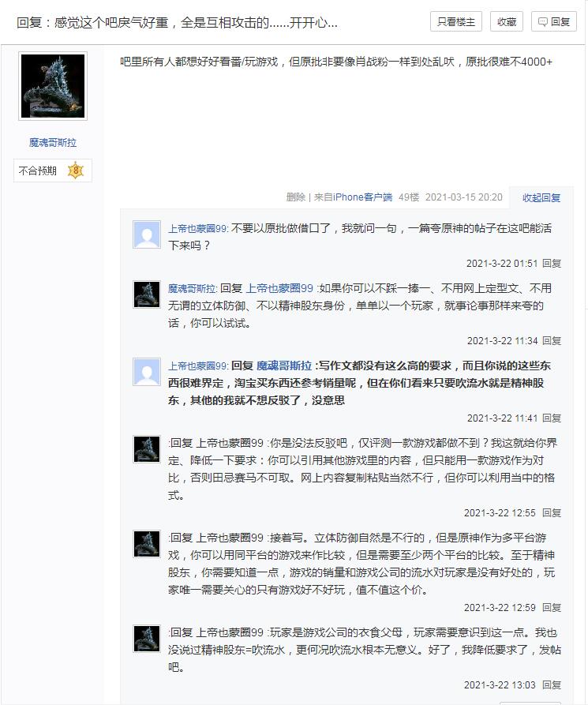Click 删除 to delete the post
588x705 pixels.
pos(295,197)
